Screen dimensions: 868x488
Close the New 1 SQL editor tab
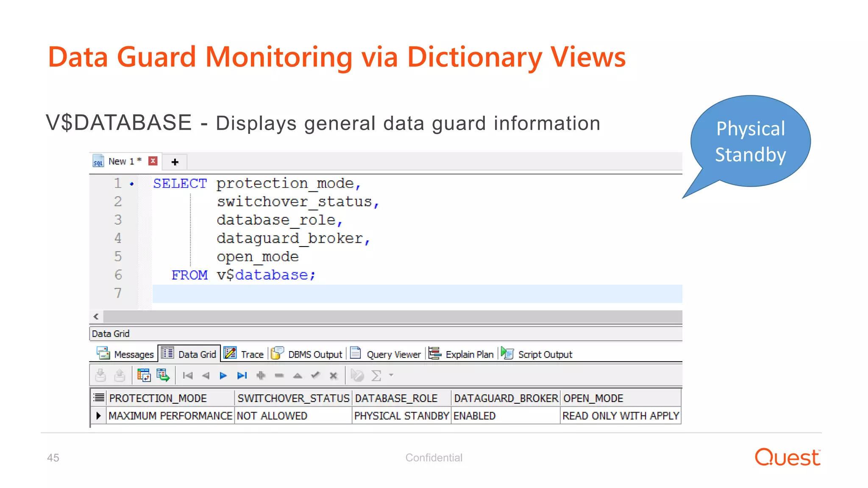pyautogui.click(x=153, y=161)
